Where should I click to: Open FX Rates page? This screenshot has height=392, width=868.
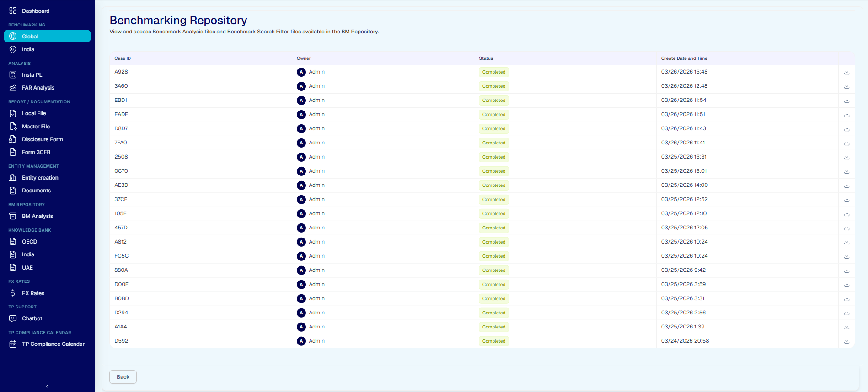[x=47, y=293]
